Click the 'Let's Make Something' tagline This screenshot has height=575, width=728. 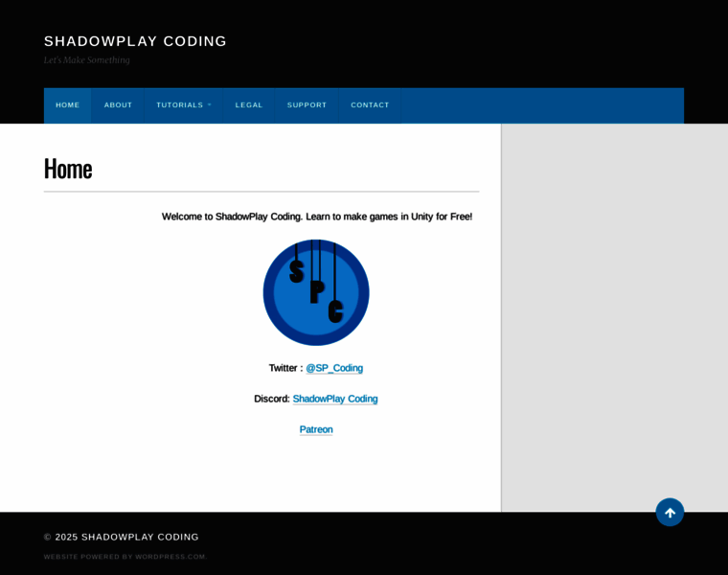click(87, 60)
